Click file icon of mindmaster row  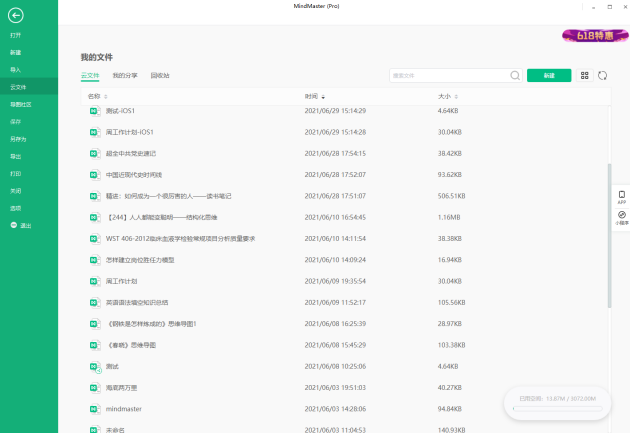tap(94, 409)
